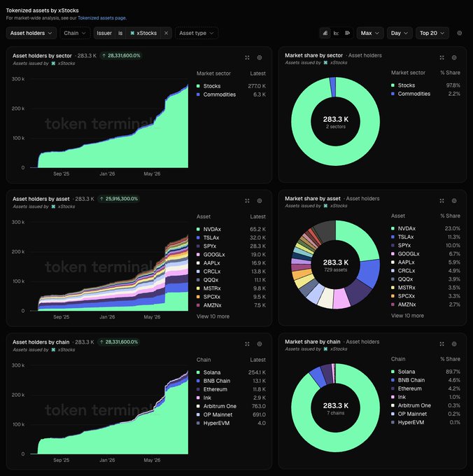Open options for Asset holders by asset
Screen dimensions: 473x476
point(260,201)
